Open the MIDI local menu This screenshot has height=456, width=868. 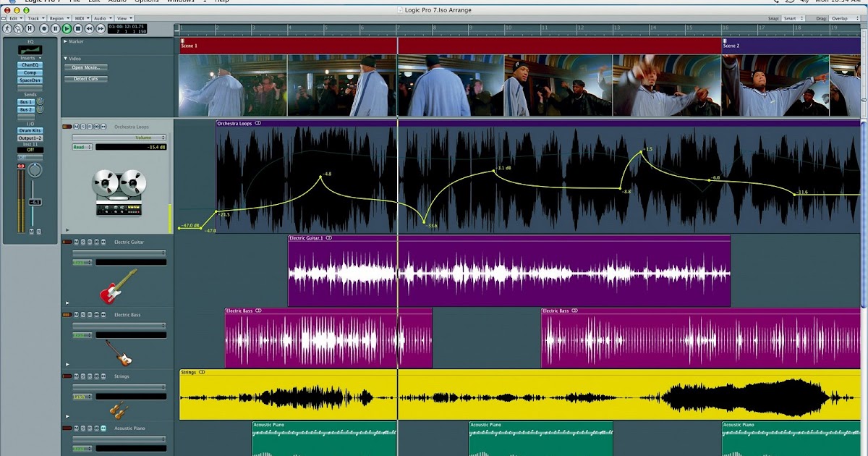pos(82,18)
